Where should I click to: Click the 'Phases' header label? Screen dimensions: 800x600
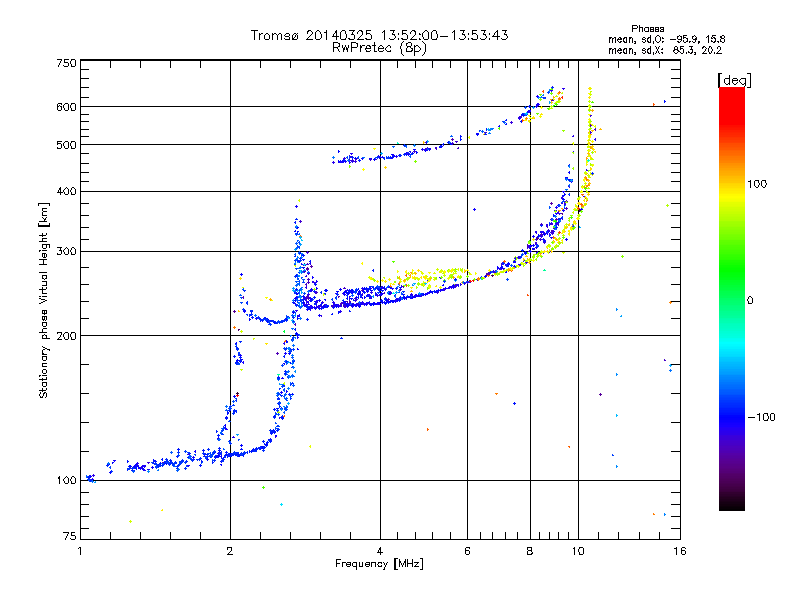point(647,29)
